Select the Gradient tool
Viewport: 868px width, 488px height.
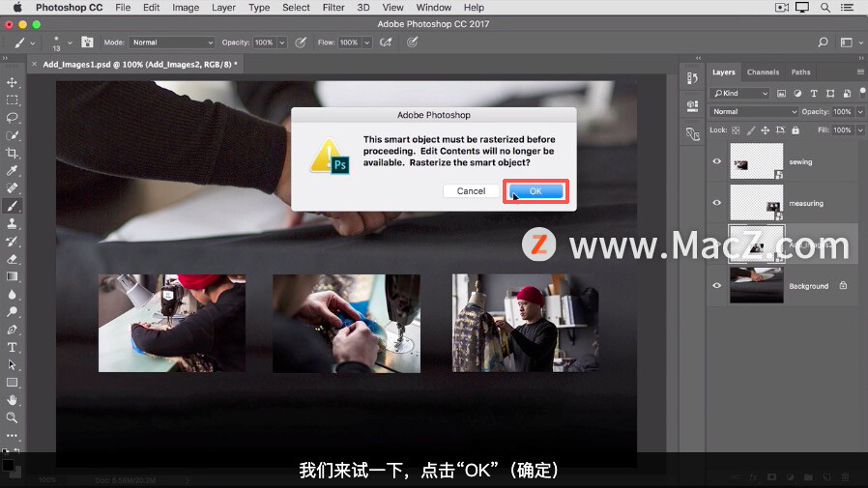(12, 276)
